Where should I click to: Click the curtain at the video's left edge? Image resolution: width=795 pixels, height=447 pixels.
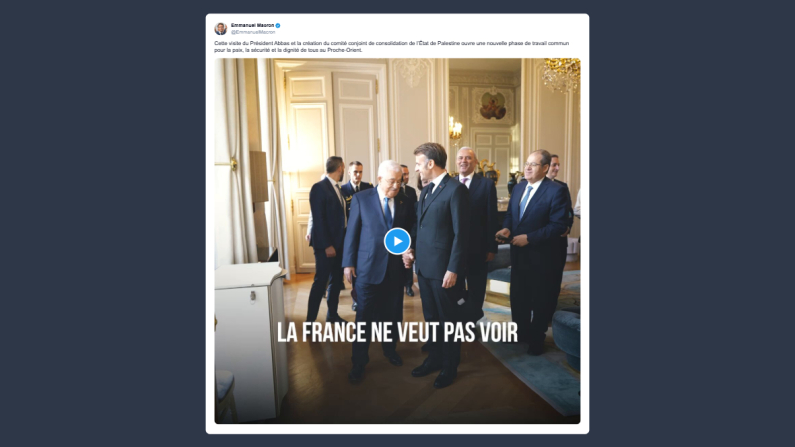(238, 162)
